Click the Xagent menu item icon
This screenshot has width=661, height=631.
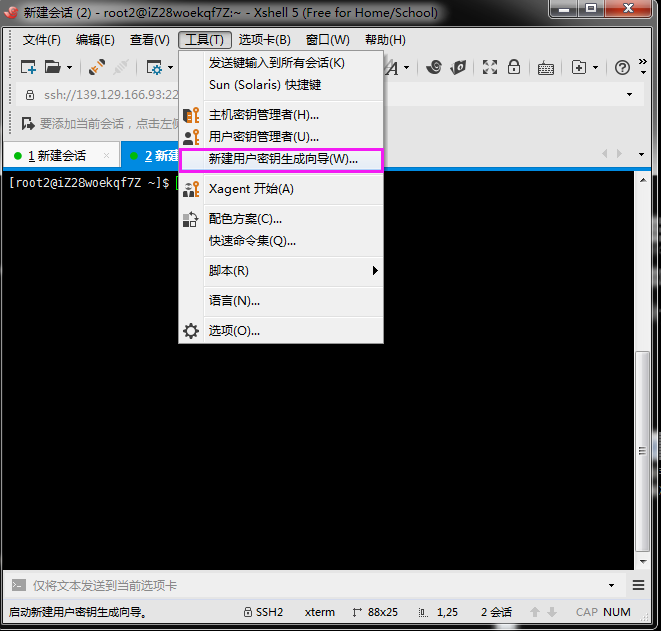point(191,189)
